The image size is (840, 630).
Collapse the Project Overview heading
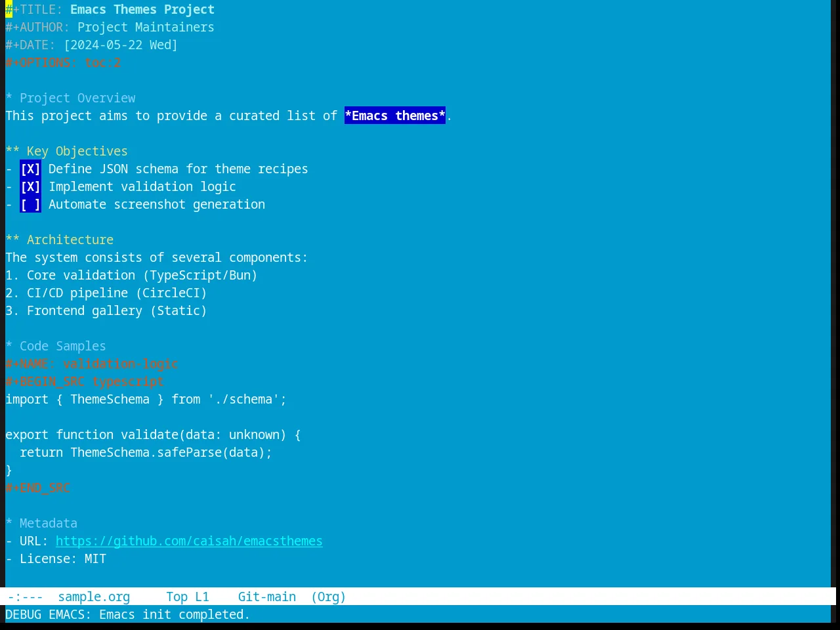[70, 98]
